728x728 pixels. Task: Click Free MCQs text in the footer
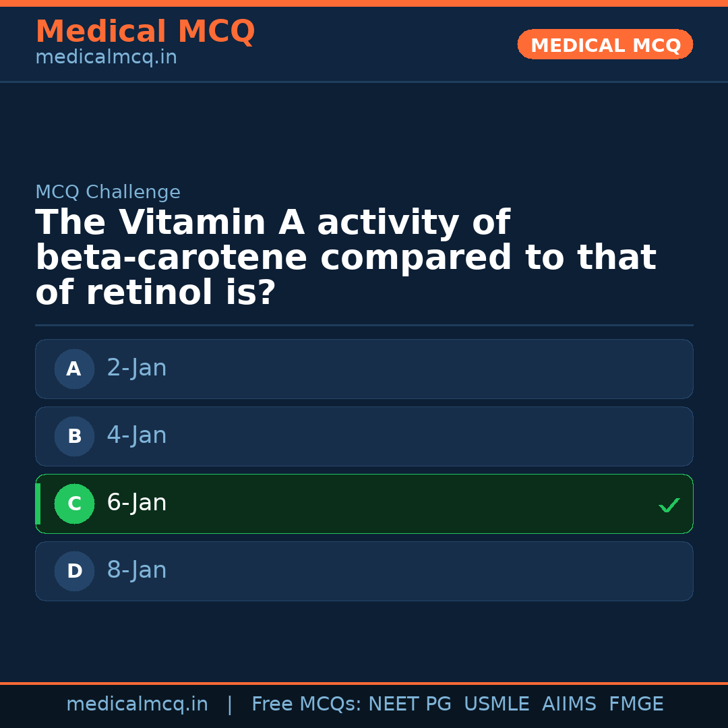pyautogui.click(x=306, y=704)
